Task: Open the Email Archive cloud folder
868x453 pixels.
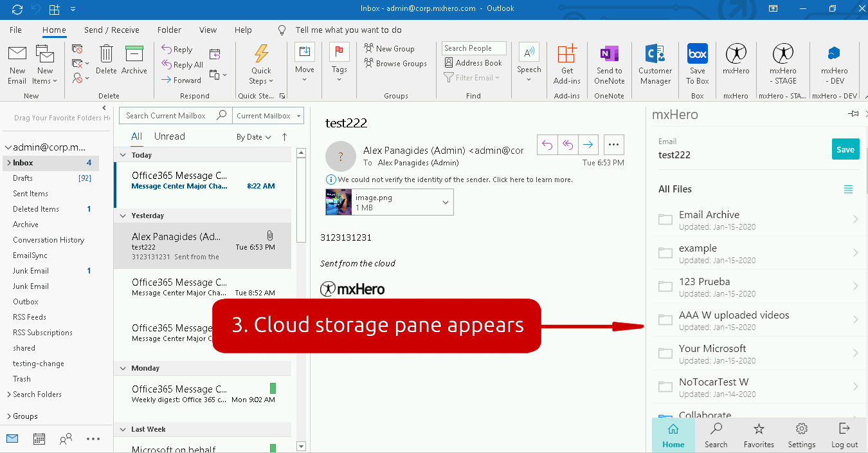Action: tap(759, 219)
